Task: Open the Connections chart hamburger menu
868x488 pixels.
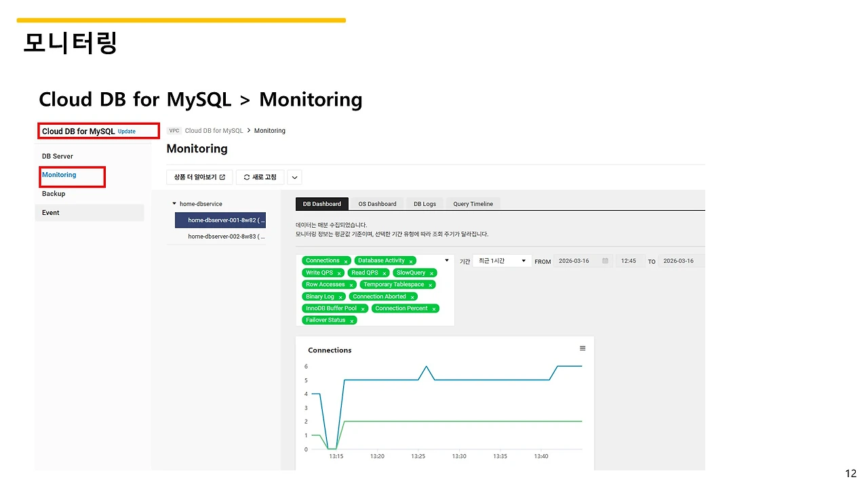Action: pyautogui.click(x=583, y=348)
